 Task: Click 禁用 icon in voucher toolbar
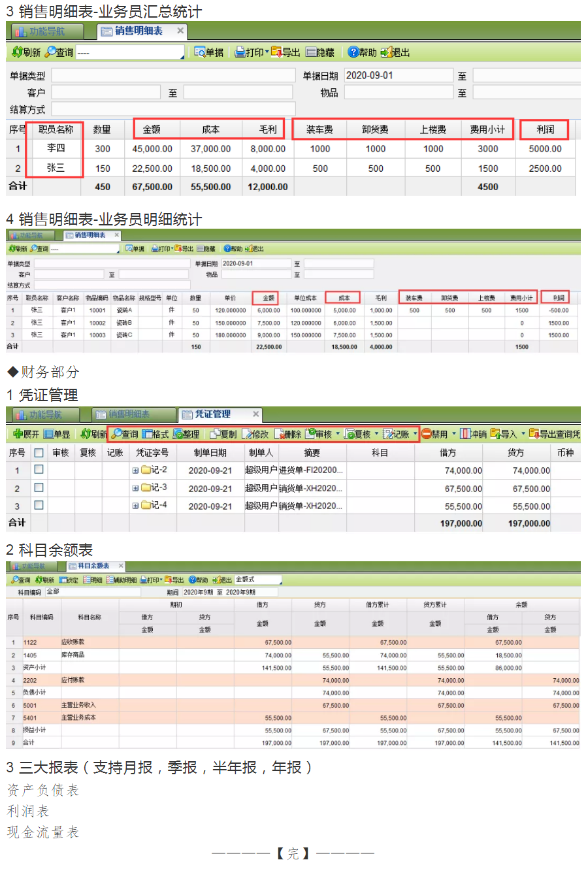[434, 434]
